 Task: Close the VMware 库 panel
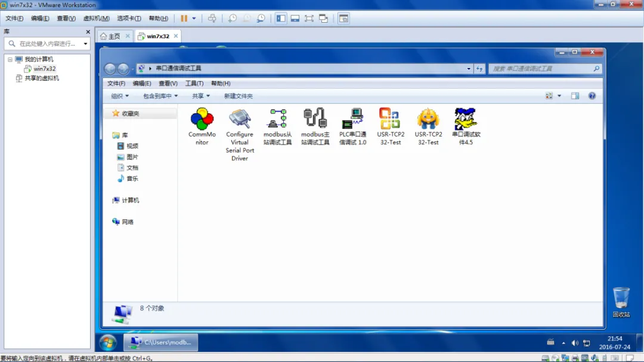pyautogui.click(x=88, y=32)
